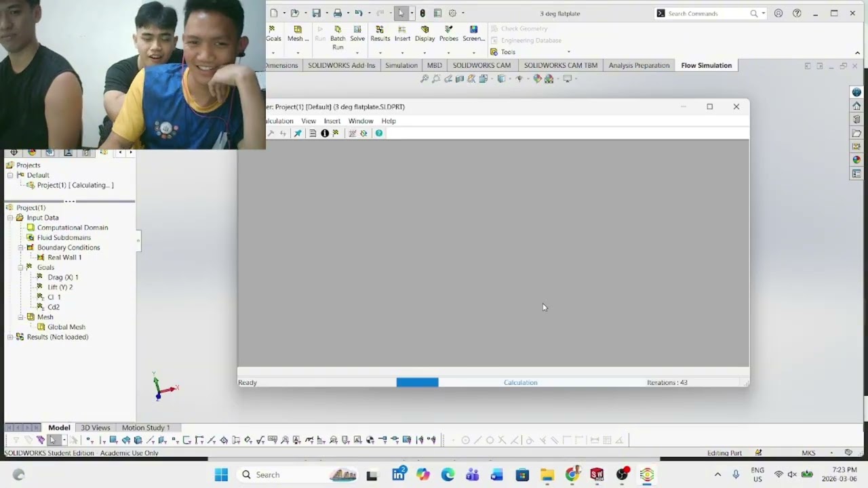Image resolution: width=868 pixels, height=488 pixels.
Task: Click the information icon in solver toolbar
Action: 325,133
